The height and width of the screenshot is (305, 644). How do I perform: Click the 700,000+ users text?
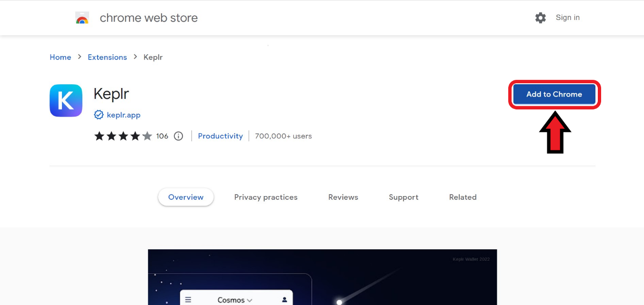tap(283, 136)
